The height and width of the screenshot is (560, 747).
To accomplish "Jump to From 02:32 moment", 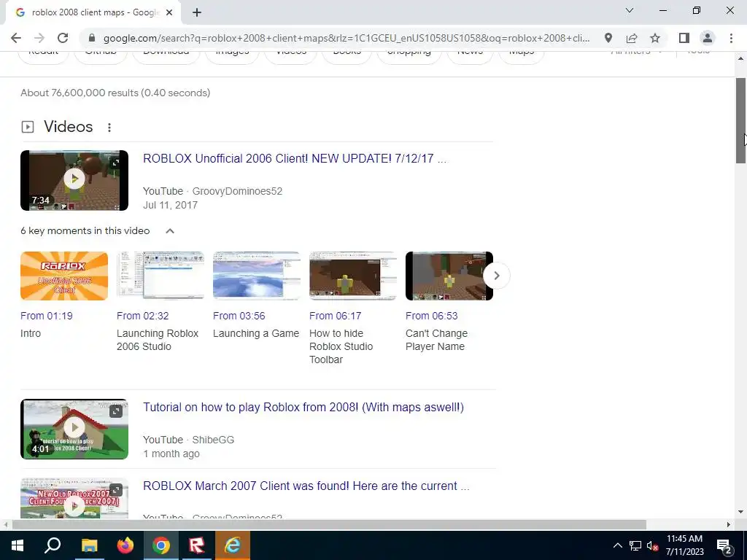I will tap(143, 316).
